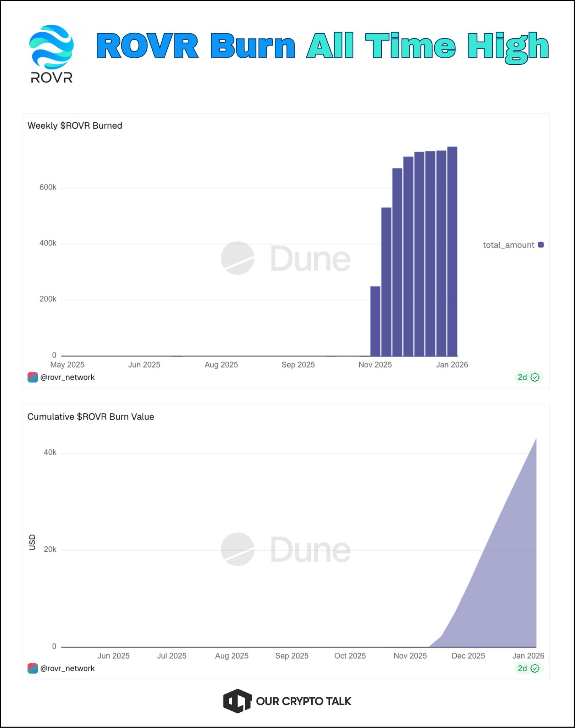Viewport: 575px width, 728px height.
Task: Click the "OUR CRYPTO TALK" text
Action: 303,701
